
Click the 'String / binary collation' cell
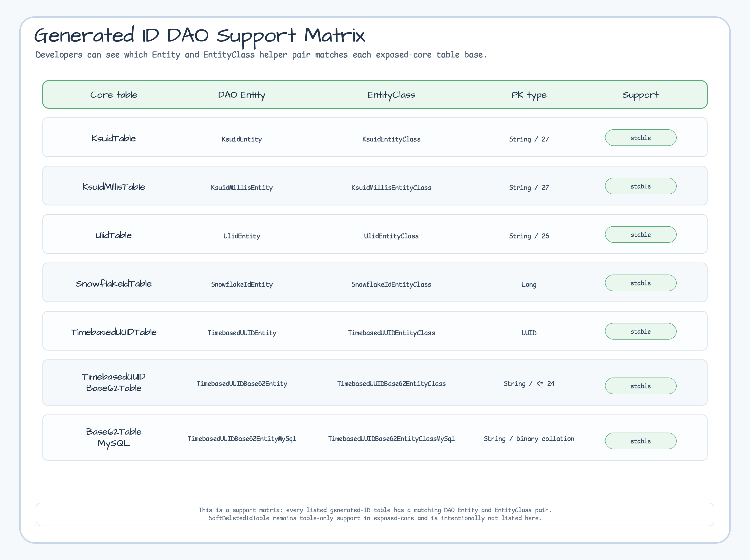tap(529, 439)
